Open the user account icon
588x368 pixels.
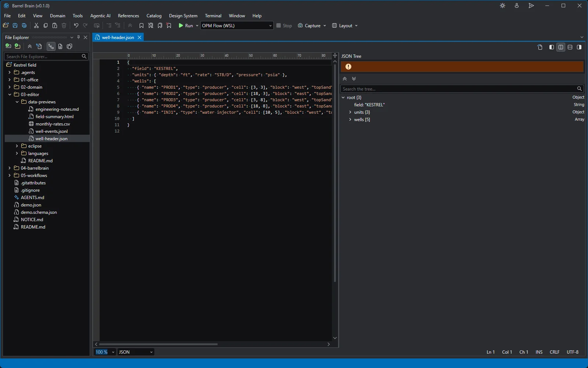pos(517,6)
